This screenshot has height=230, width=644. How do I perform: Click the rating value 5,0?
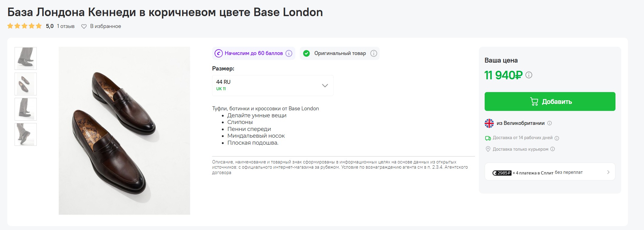pos(50,26)
